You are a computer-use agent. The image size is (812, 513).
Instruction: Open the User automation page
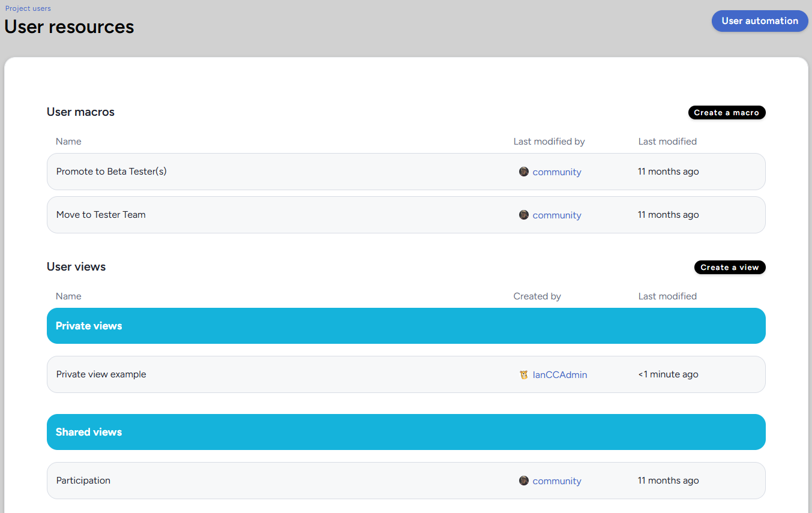[x=759, y=21]
